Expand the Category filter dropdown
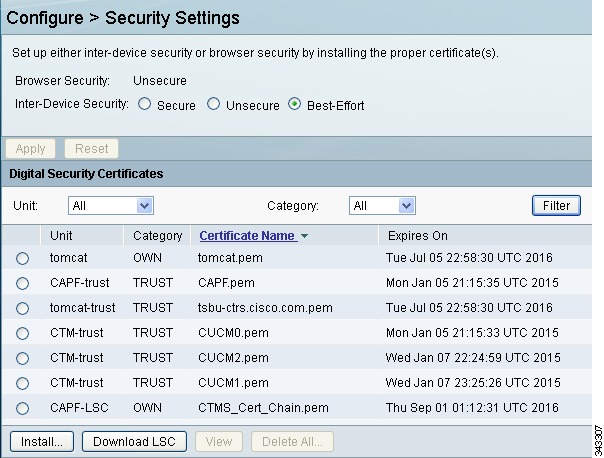The width and height of the screenshot is (604, 458). [x=382, y=205]
